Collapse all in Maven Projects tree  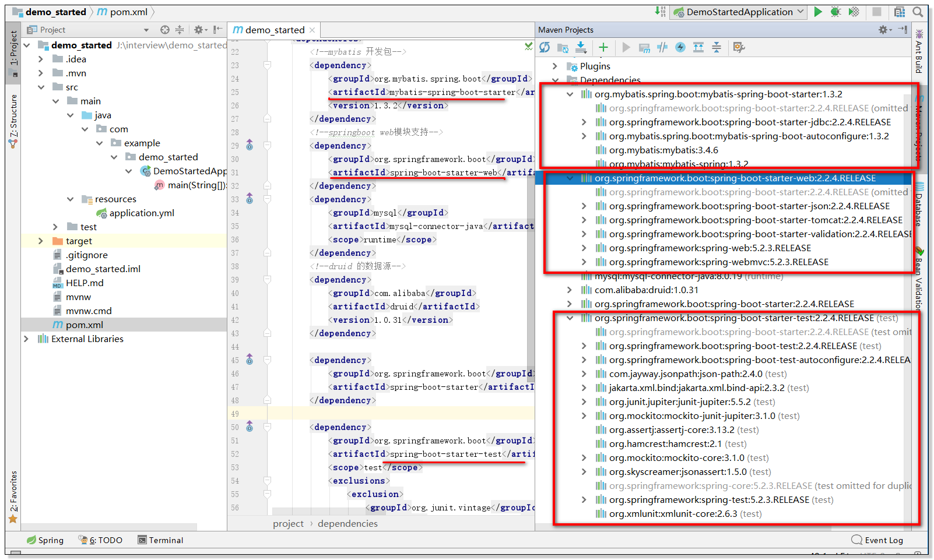717,47
